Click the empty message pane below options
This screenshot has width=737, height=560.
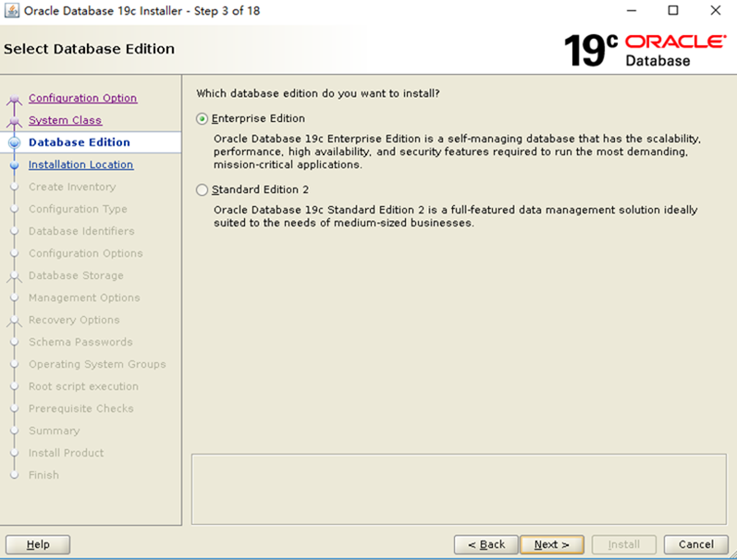point(459,489)
